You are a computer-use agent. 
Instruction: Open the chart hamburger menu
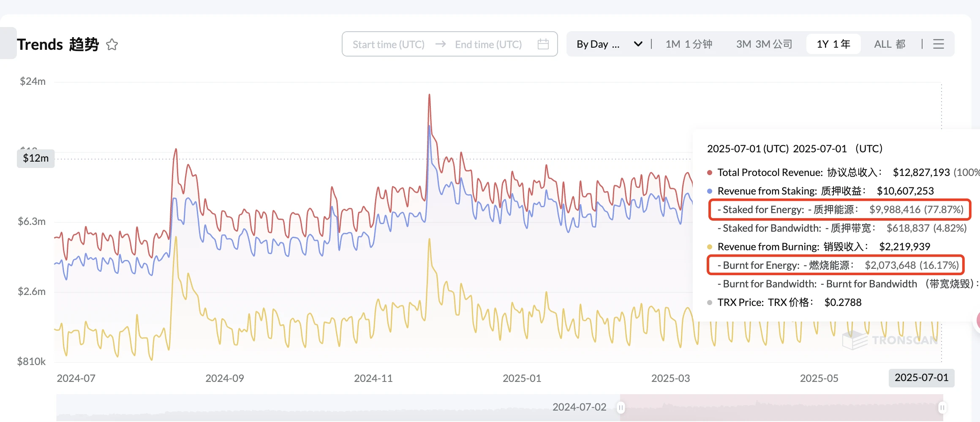(939, 44)
